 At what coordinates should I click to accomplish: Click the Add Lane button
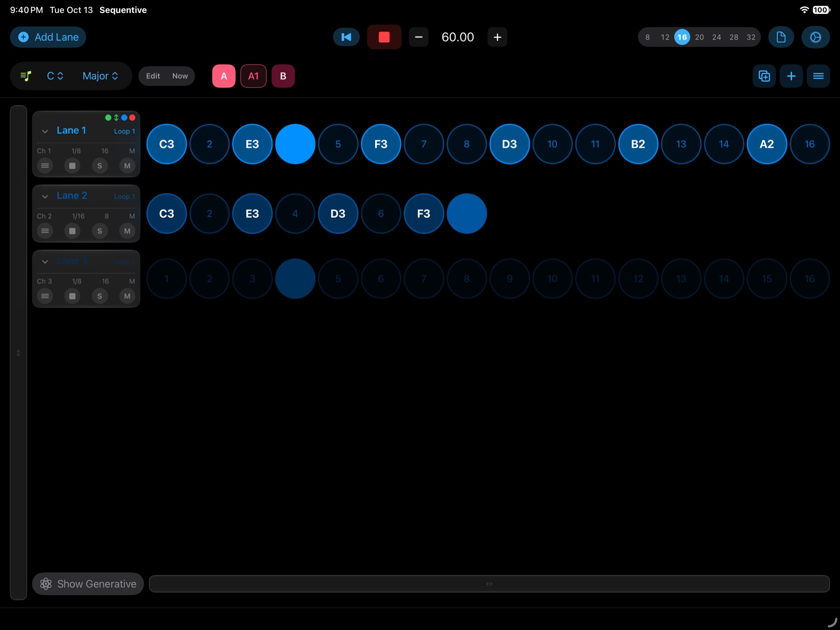pos(48,37)
